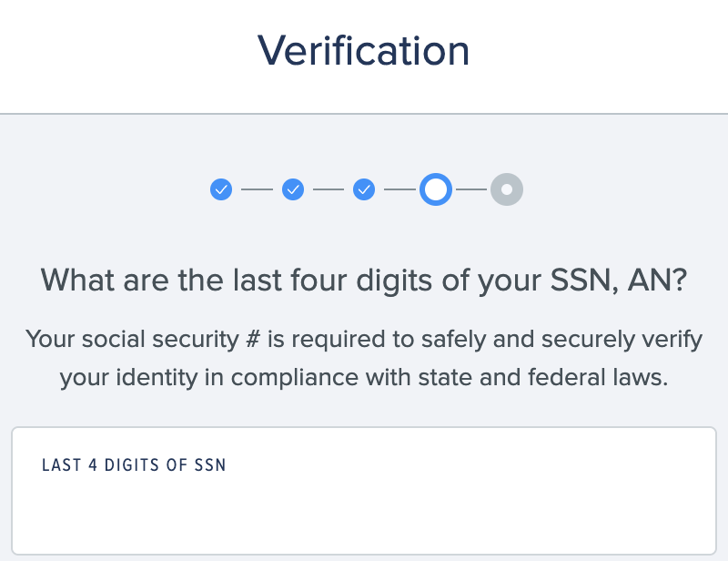Go back to the third checked step
The image size is (728, 561).
[364, 189]
